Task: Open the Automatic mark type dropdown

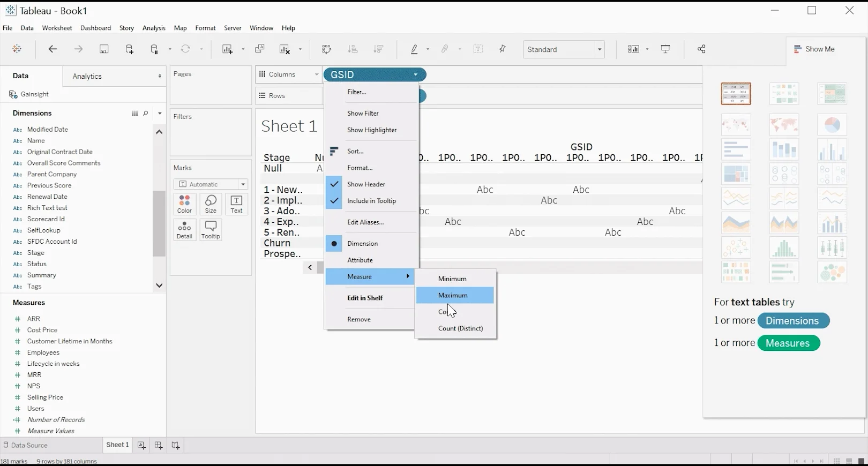Action: (x=211, y=184)
